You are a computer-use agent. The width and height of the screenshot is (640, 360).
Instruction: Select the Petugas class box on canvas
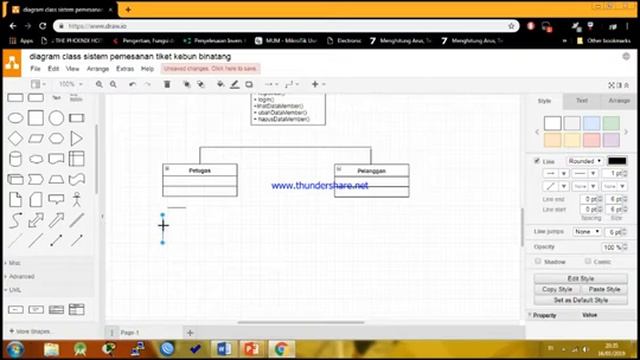click(200, 180)
